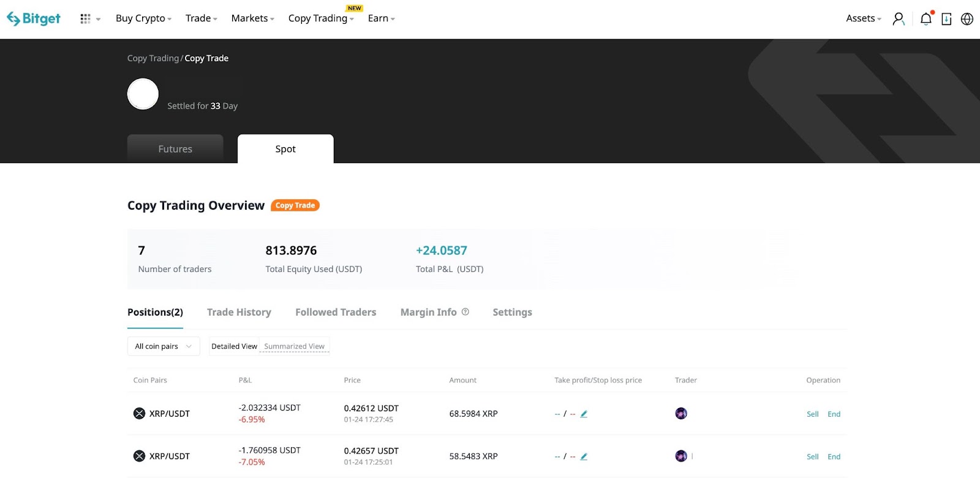
Task: End the 68.5984 XRP position
Action: coord(834,414)
